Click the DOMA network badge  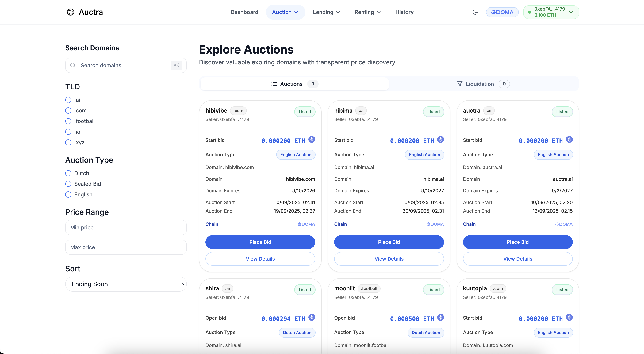pyautogui.click(x=502, y=12)
